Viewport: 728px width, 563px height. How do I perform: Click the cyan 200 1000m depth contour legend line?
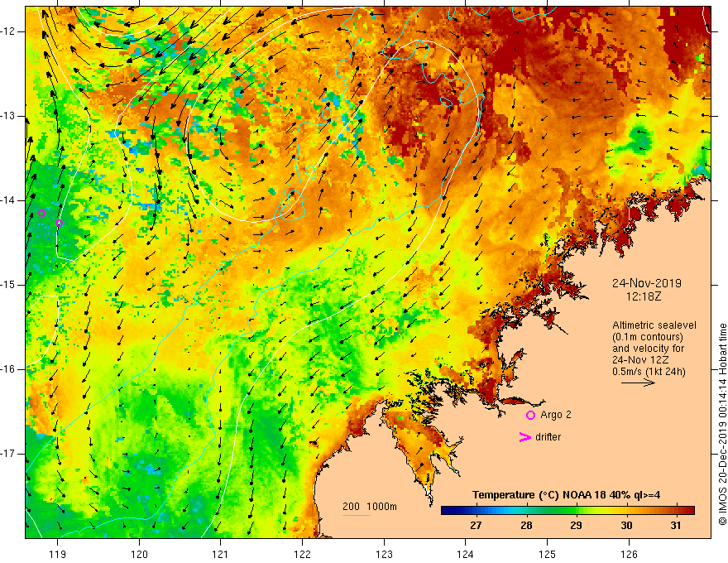pos(356,515)
